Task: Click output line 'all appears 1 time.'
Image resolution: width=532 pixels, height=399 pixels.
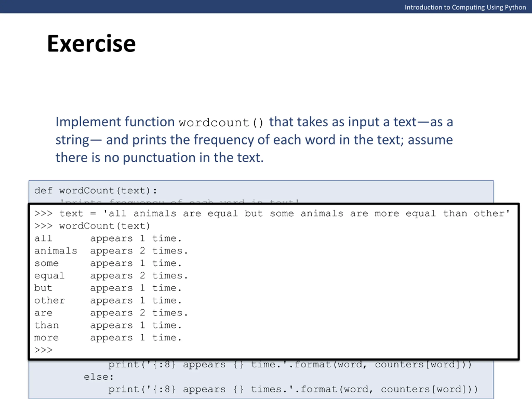Action: tap(108, 238)
